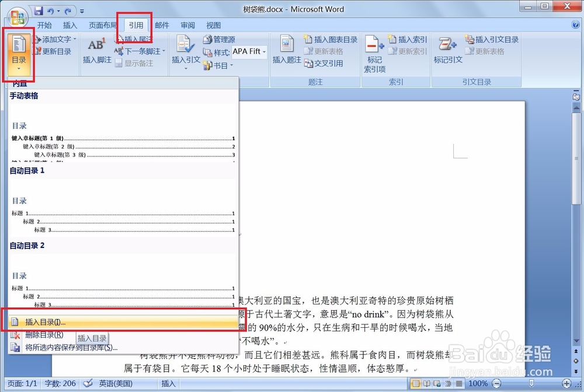This screenshot has height=392, width=584.
Task: Switch to Print Layout view icon
Action: (416, 383)
